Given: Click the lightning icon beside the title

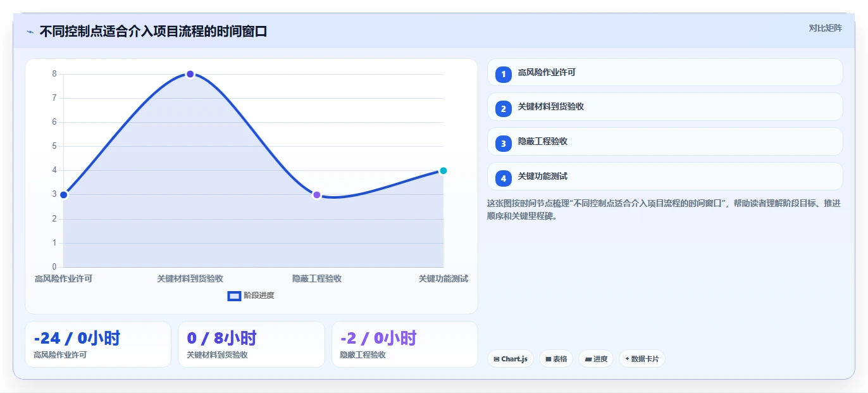Looking at the screenshot, I should pos(30,32).
